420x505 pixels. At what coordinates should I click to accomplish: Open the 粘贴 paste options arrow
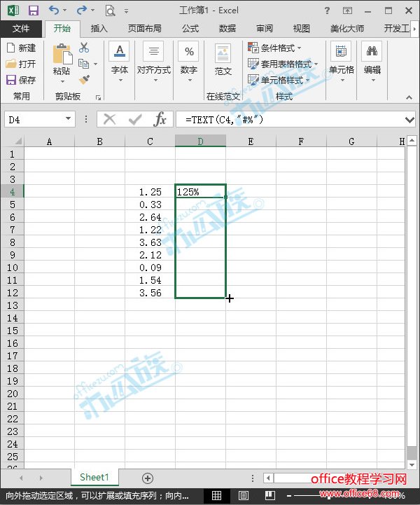[x=62, y=81]
